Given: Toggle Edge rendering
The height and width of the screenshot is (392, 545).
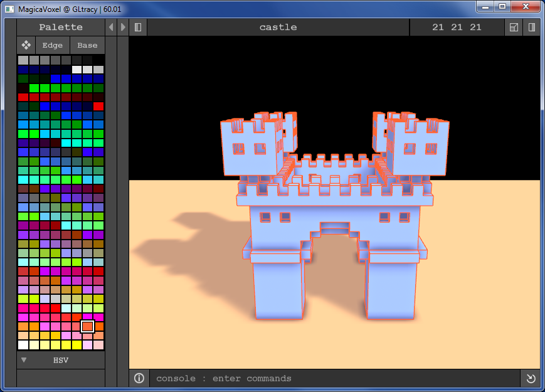Looking at the screenshot, I should 53,45.
